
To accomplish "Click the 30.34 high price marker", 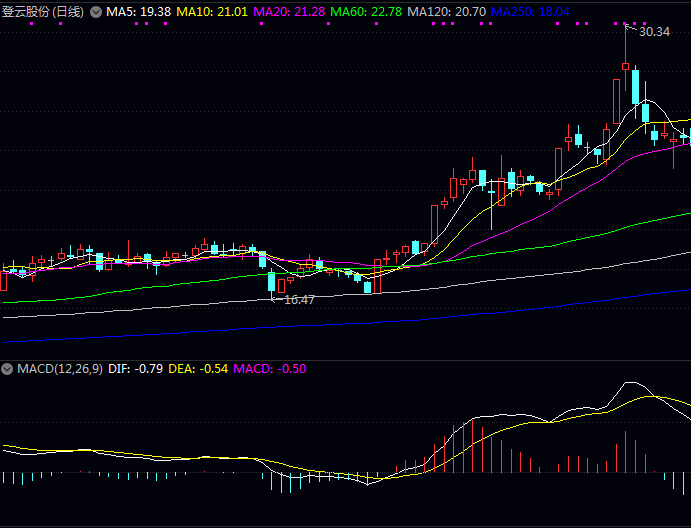I will click(654, 32).
